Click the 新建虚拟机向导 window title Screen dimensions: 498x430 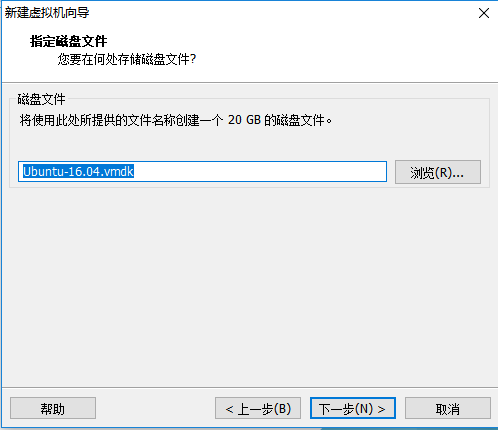(x=47, y=13)
